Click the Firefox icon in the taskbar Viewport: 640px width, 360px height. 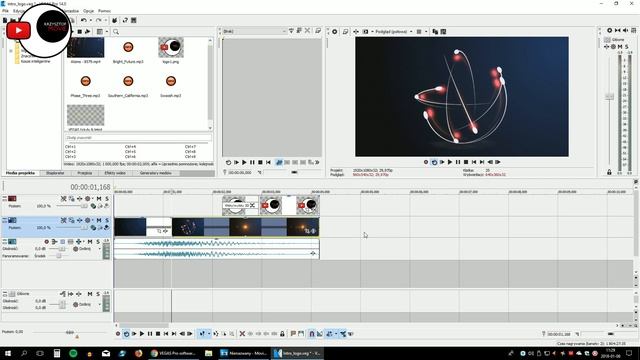(138, 353)
